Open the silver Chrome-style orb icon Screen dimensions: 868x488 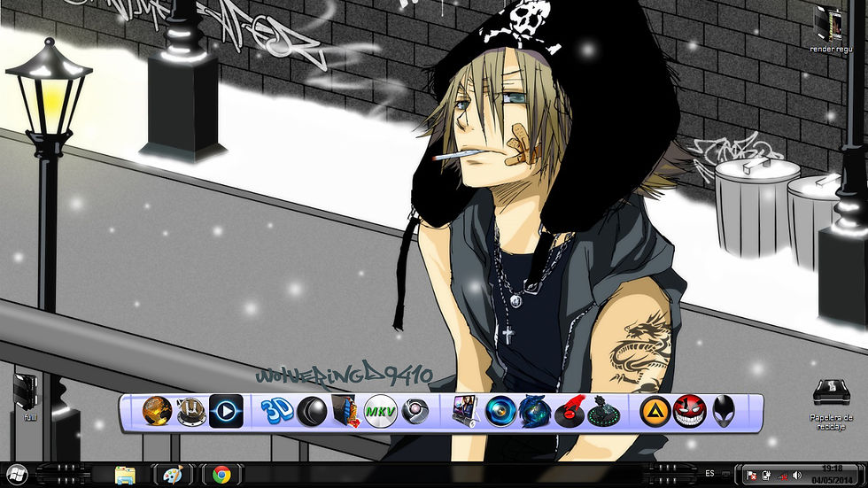[x=415, y=412]
